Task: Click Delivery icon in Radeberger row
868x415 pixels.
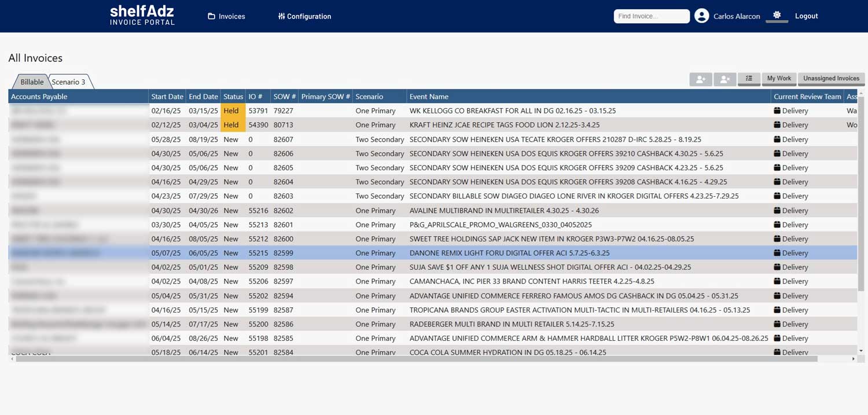Action: click(x=777, y=324)
